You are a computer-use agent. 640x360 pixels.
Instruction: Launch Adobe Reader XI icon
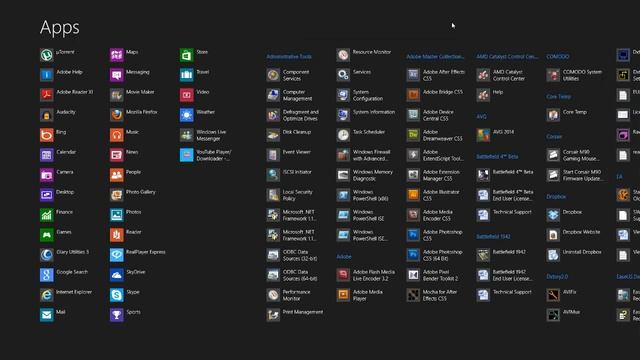pos(47,95)
